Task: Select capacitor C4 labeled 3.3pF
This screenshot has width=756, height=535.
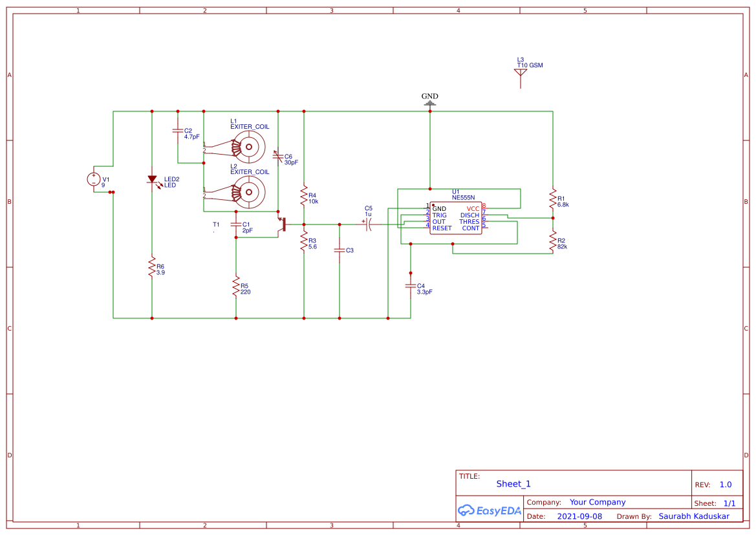Action: [x=411, y=287]
